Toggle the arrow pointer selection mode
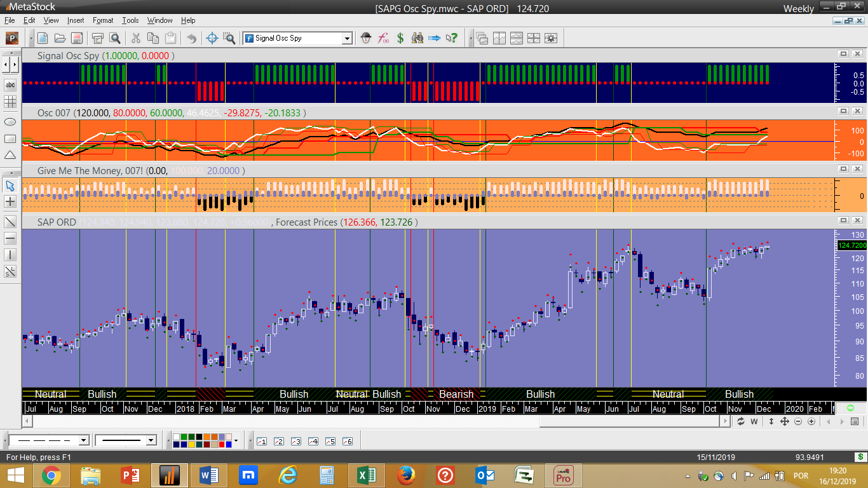This screenshot has height=488, width=868. [x=10, y=186]
